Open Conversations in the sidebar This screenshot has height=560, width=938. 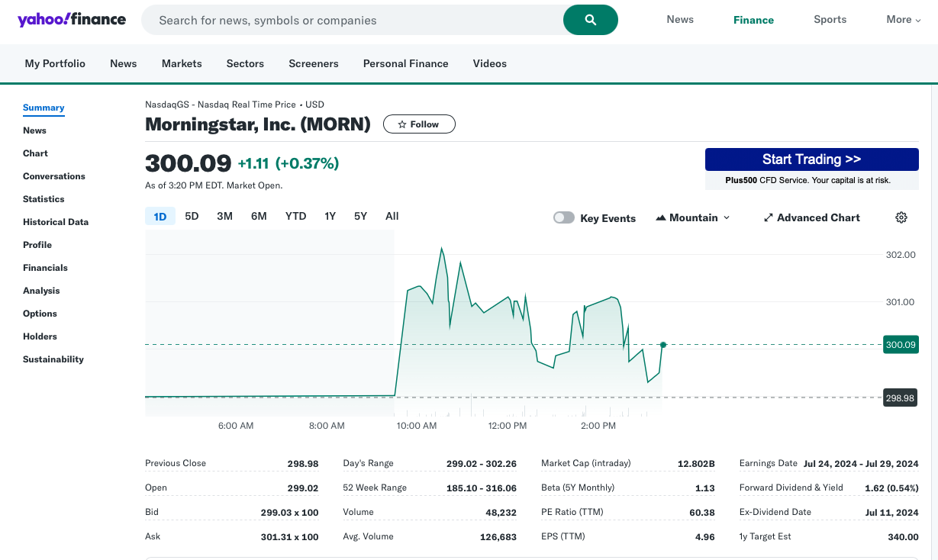coord(54,176)
